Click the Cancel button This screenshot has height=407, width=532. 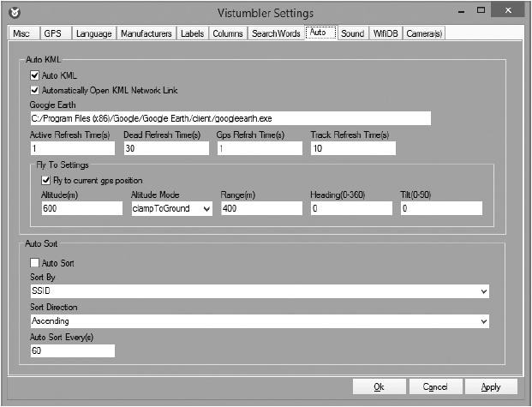(435, 386)
